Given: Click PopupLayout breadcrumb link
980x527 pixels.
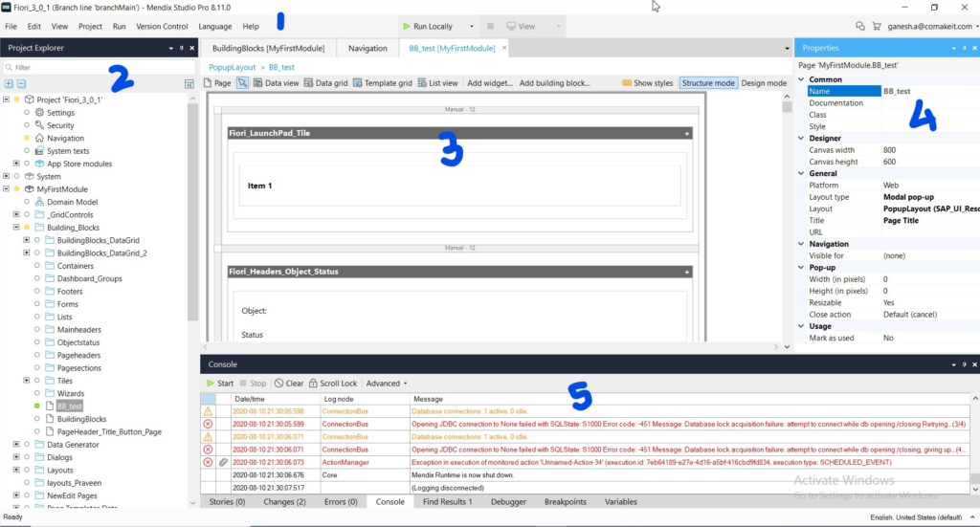Looking at the screenshot, I should pyautogui.click(x=232, y=67).
